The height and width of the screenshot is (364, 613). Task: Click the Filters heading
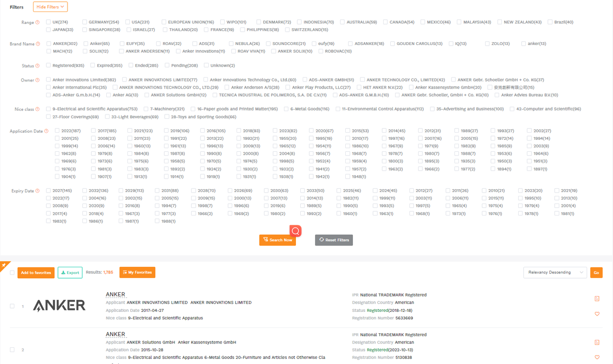point(17,7)
